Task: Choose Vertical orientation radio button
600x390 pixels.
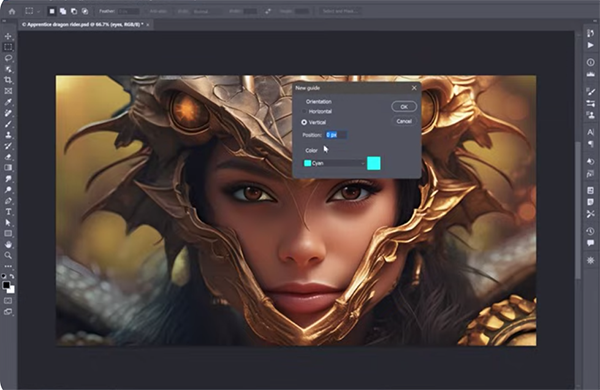Action: click(x=304, y=122)
